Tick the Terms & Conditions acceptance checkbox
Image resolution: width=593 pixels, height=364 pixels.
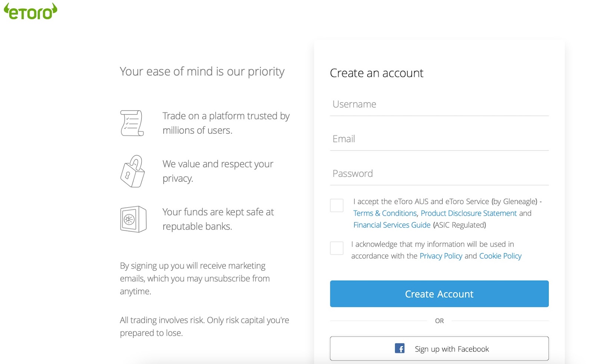pyautogui.click(x=337, y=205)
